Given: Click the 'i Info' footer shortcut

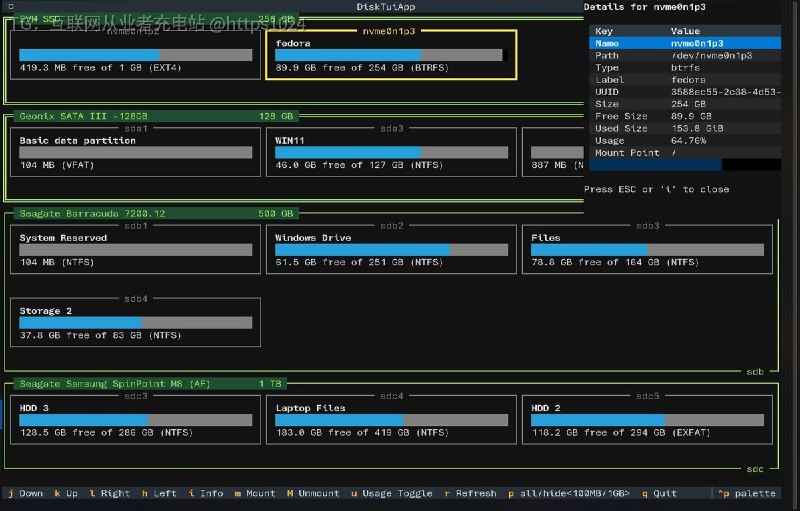Looking at the screenshot, I should pyautogui.click(x=206, y=493).
